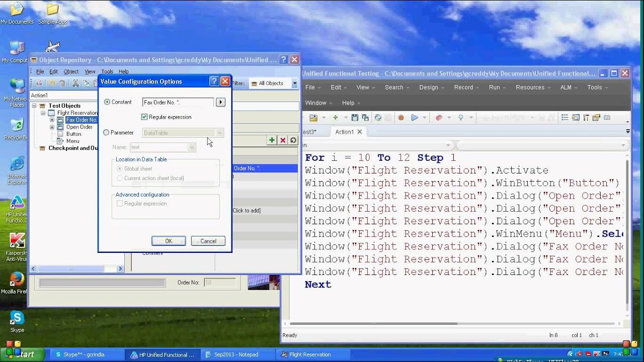Screen dimensions: 644x362
Task: Click the Constant value text field
Action: (x=178, y=102)
